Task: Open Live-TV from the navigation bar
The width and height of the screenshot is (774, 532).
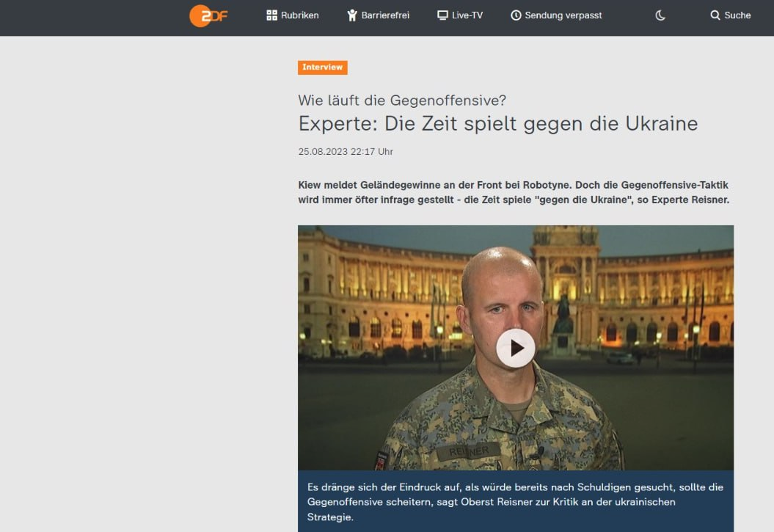Action: pos(460,15)
